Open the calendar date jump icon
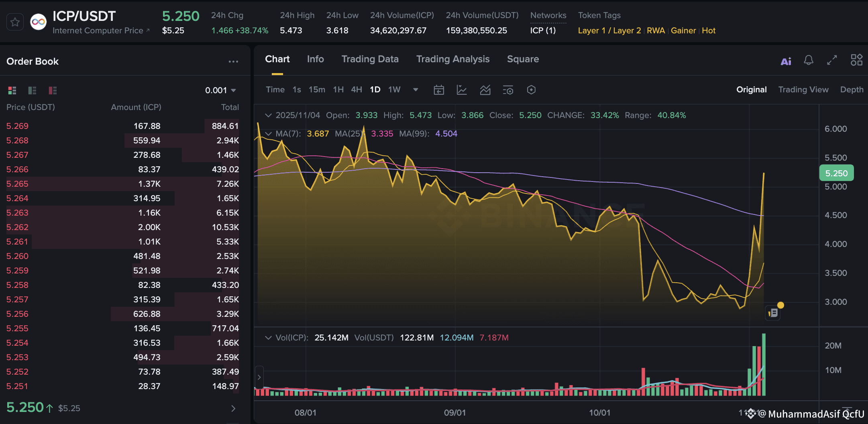The width and height of the screenshot is (868, 424). [439, 90]
